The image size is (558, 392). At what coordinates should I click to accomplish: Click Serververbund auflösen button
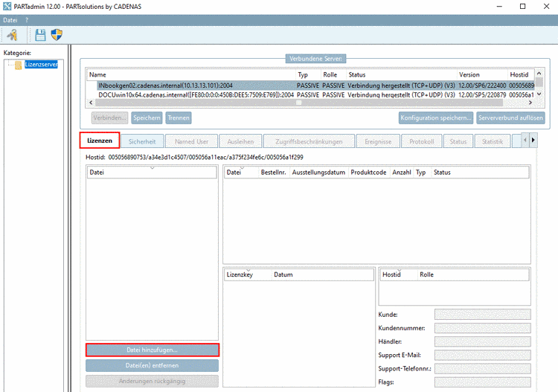point(510,118)
